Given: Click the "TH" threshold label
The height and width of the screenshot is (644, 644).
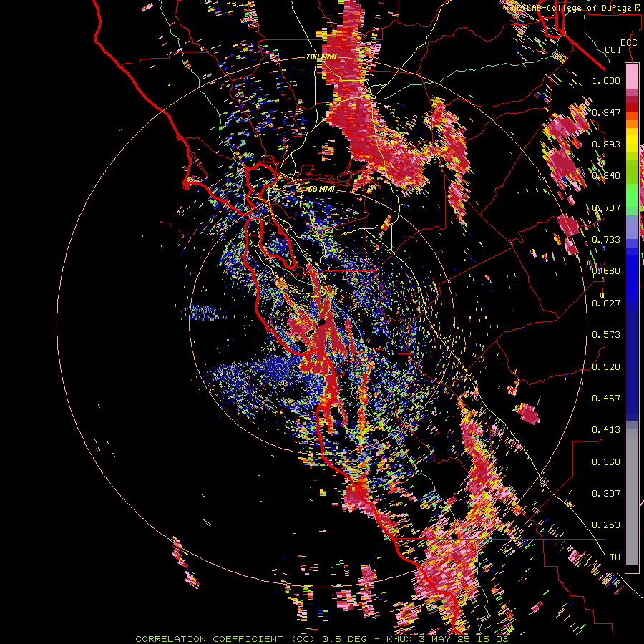Looking at the screenshot, I should click(615, 557).
